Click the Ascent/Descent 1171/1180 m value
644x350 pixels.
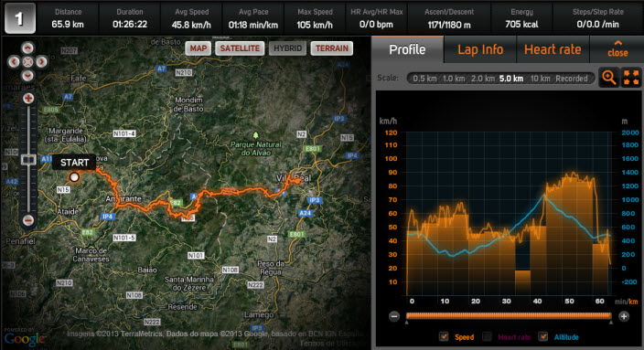pos(449,25)
